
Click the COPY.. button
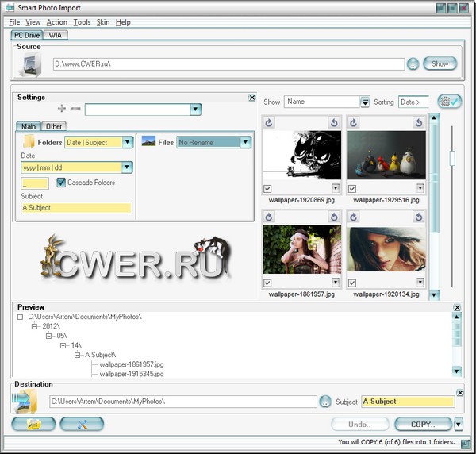423,425
